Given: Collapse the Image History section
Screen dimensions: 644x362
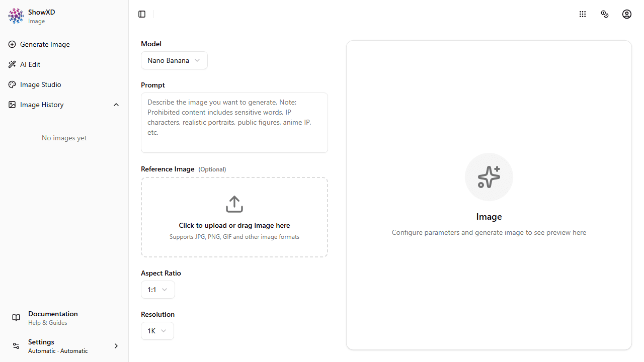Looking at the screenshot, I should pyautogui.click(x=116, y=105).
